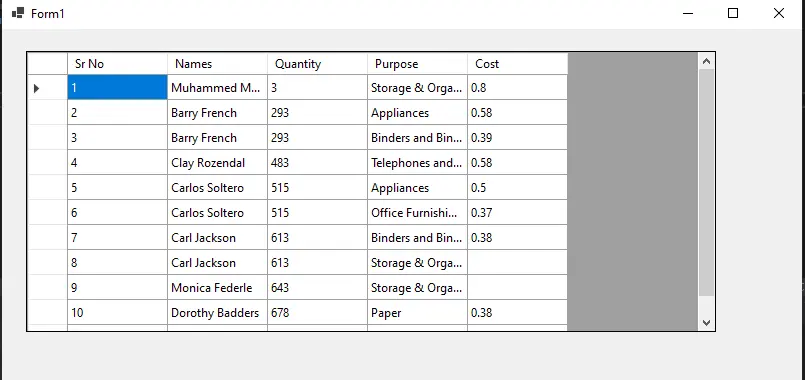Click the vertical scrollbar thumb
The image size is (805, 380).
(x=706, y=183)
